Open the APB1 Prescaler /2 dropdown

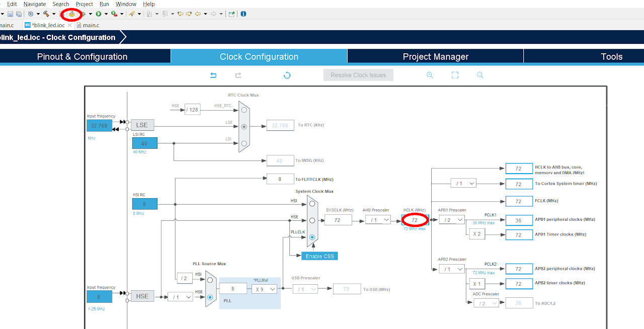(x=451, y=220)
